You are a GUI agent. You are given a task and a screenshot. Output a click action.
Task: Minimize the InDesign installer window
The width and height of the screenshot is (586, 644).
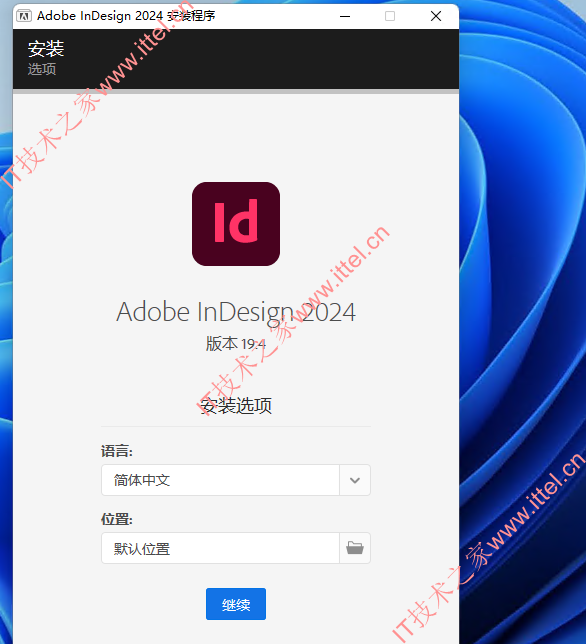point(345,16)
